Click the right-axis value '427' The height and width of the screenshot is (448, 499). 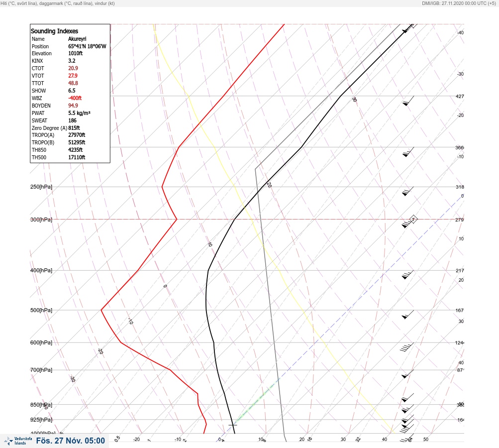[460, 96]
